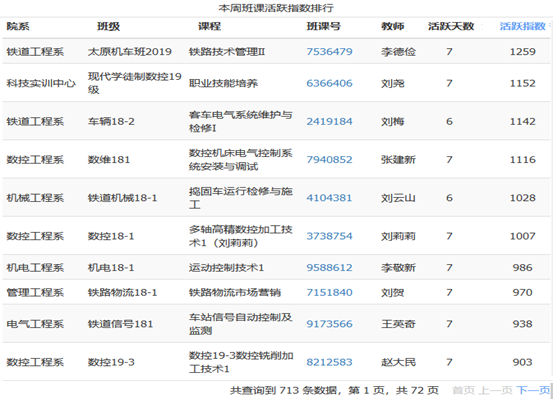The image size is (553, 399).
Task: Select index value 1259
Action: tap(523, 52)
